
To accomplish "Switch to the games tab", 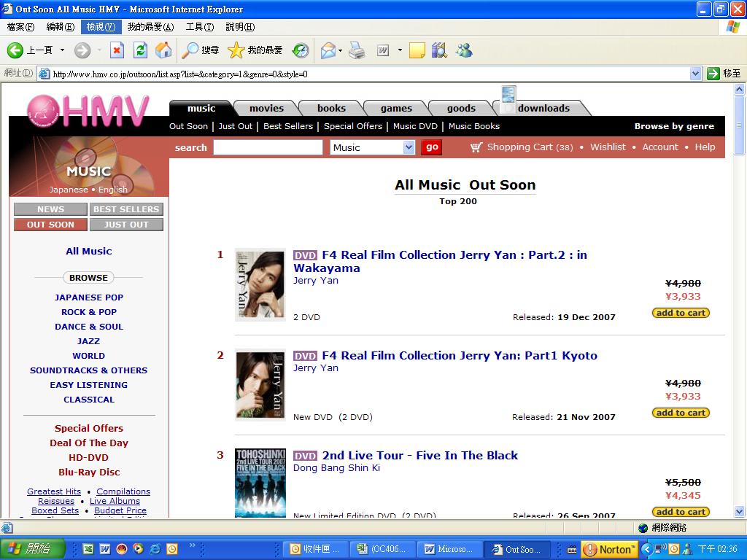I will point(396,108).
